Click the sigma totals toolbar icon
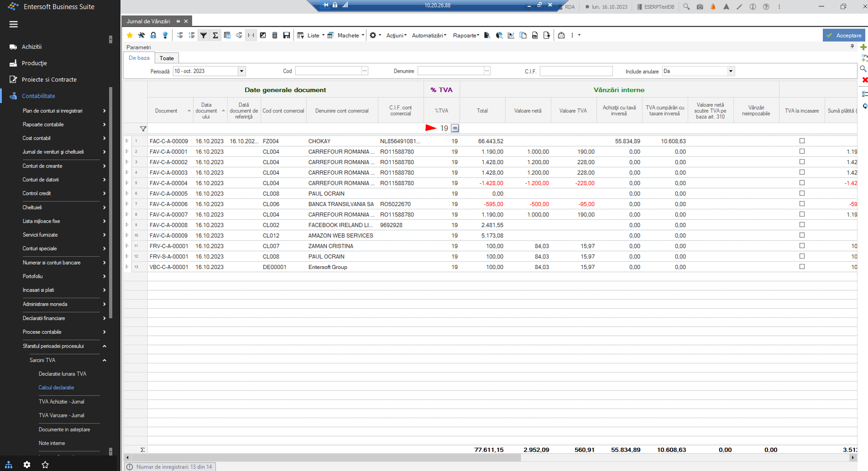 (x=216, y=35)
